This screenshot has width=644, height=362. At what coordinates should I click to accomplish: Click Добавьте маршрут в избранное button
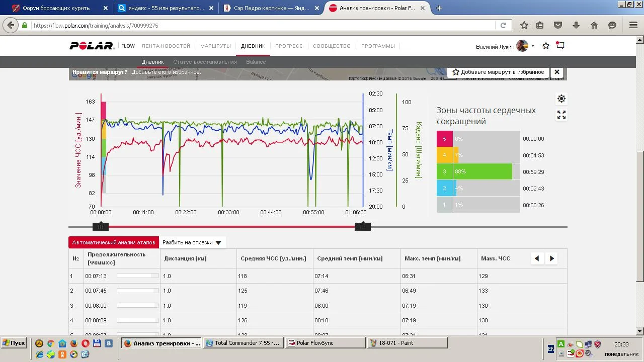(x=498, y=72)
